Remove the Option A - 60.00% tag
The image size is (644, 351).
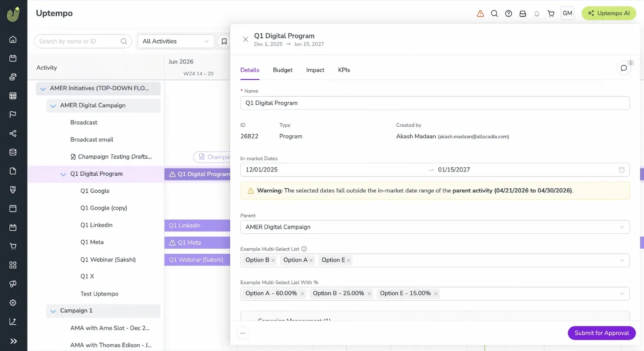(302, 294)
